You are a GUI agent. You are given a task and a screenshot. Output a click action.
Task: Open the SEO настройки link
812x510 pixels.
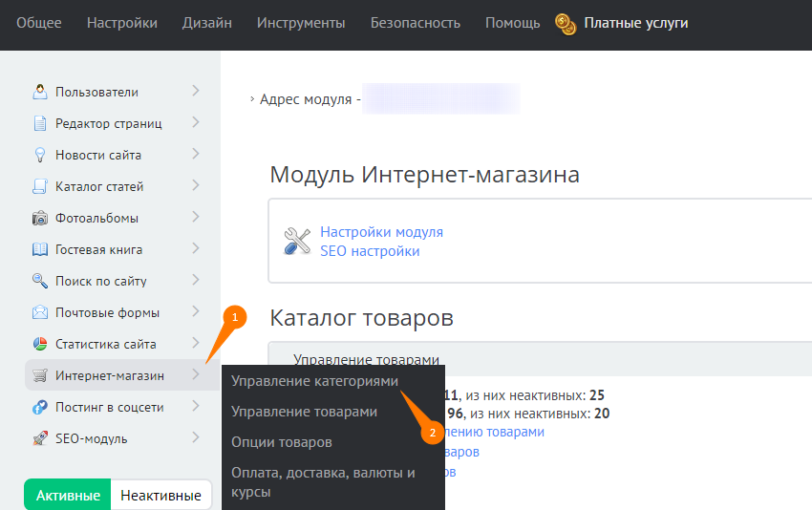pos(370,251)
